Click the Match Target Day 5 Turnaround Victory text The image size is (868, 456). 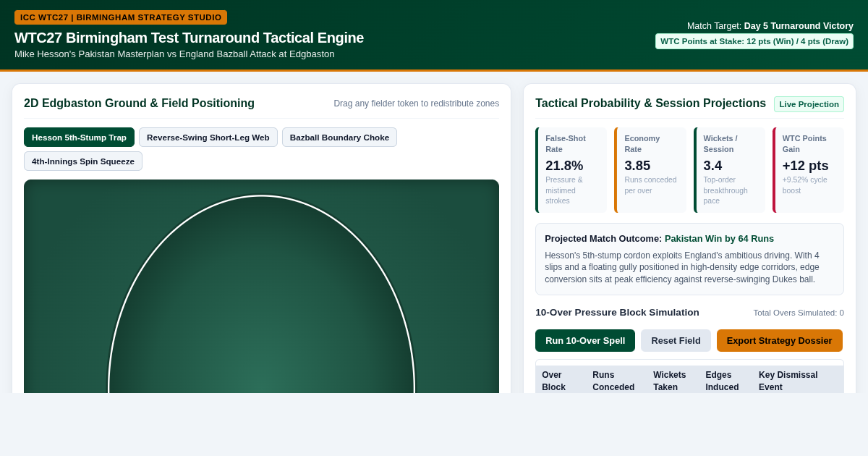tap(770, 26)
